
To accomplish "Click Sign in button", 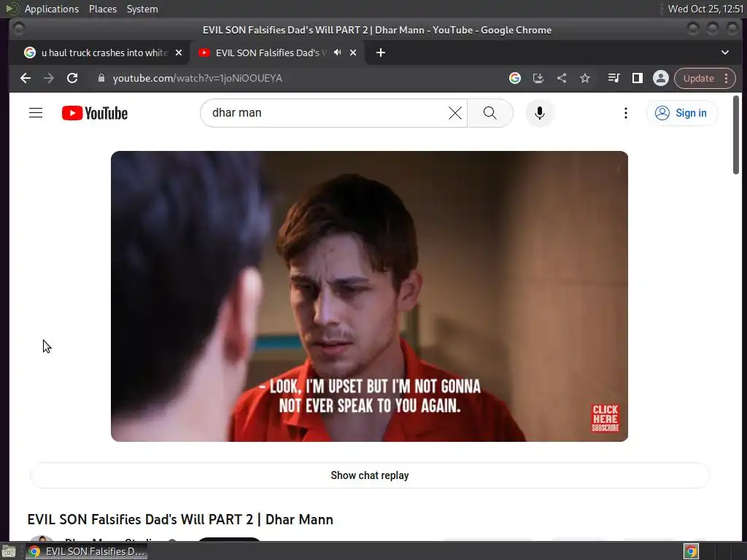I will [681, 113].
